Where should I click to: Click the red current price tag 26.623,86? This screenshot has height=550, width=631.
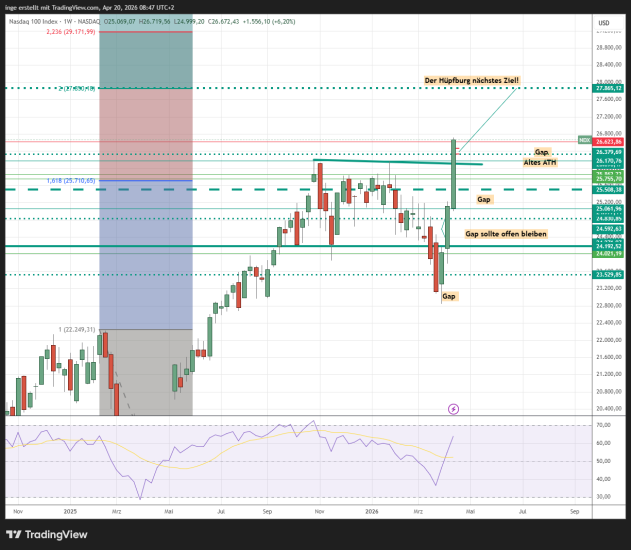coord(608,142)
